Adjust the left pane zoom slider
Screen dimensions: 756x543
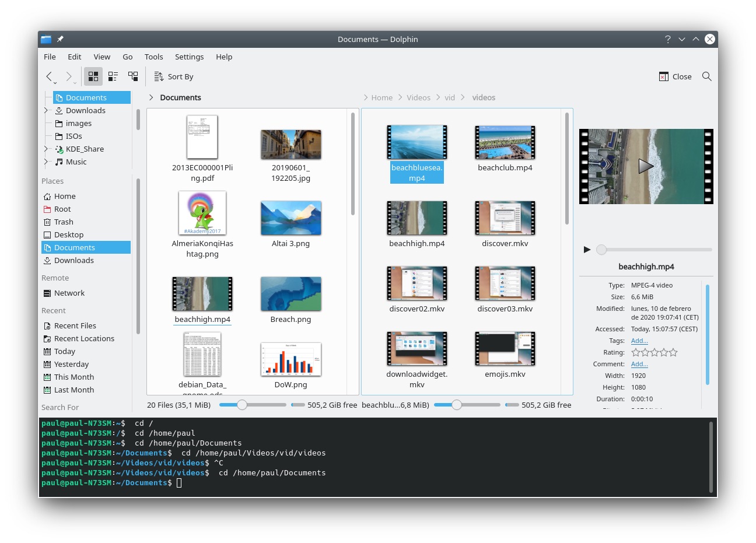pos(242,404)
